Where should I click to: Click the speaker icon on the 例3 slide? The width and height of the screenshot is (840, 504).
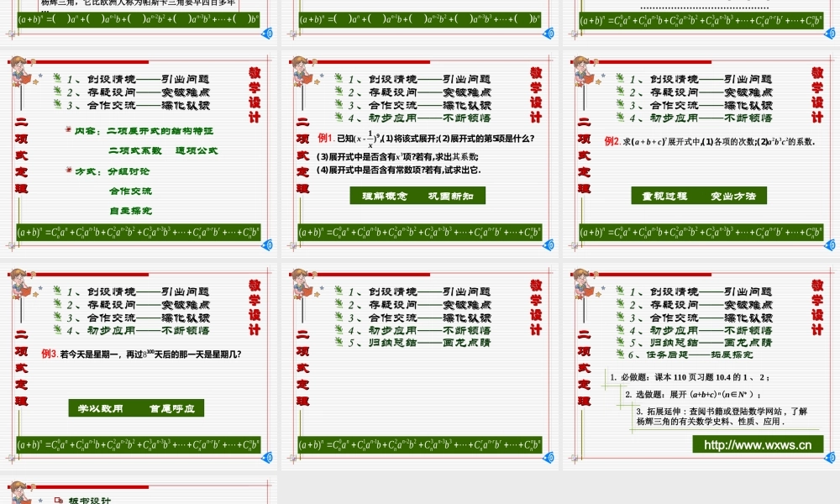tap(267, 458)
